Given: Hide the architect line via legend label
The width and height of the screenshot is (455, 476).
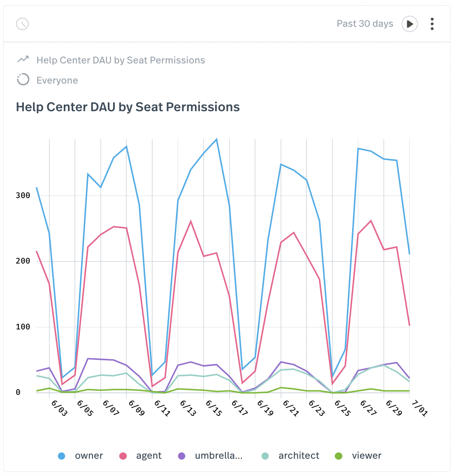Looking at the screenshot, I should [299, 456].
